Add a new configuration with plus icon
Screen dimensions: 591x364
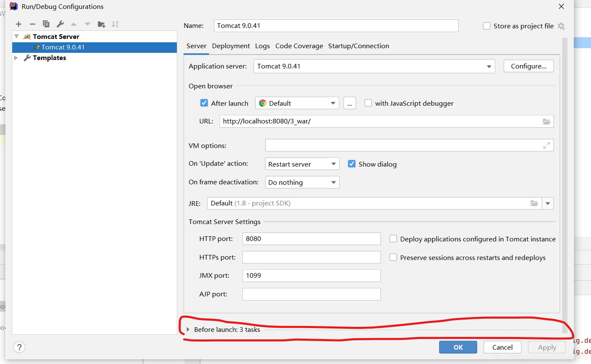[19, 24]
